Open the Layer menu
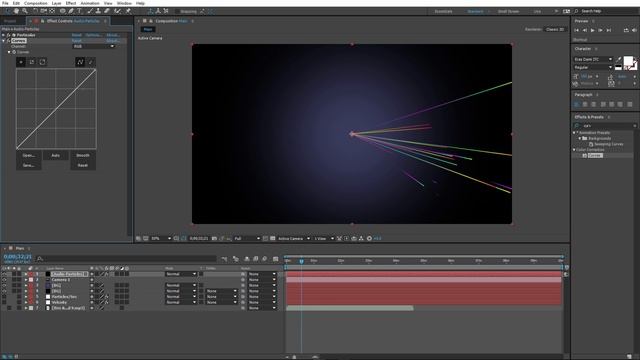The width and height of the screenshot is (640, 360). 56,3
